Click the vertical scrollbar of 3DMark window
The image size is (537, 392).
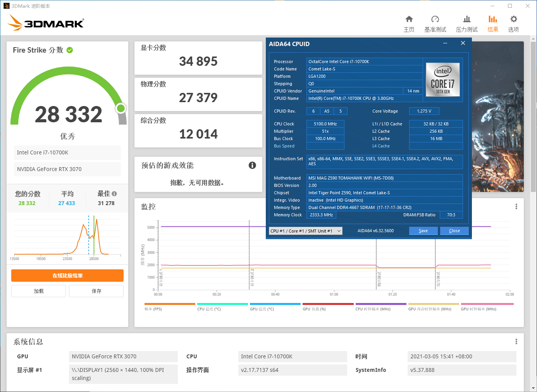pyautogui.click(x=534, y=116)
